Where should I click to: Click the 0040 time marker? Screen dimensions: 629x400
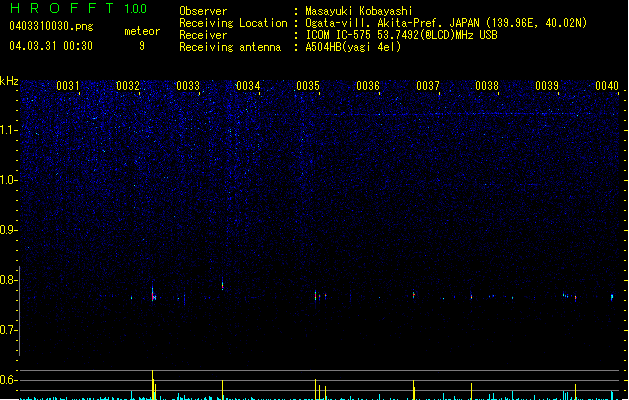tap(607, 85)
